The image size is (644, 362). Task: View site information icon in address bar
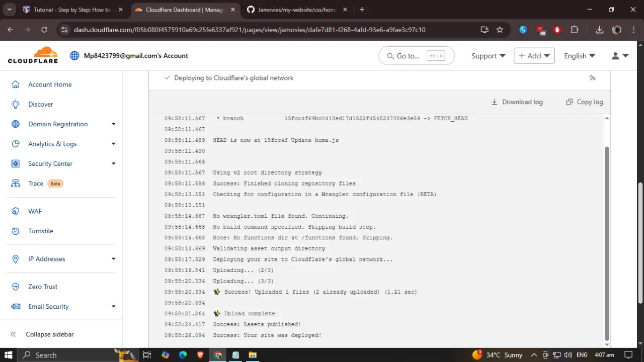click(x=64, y=30)
